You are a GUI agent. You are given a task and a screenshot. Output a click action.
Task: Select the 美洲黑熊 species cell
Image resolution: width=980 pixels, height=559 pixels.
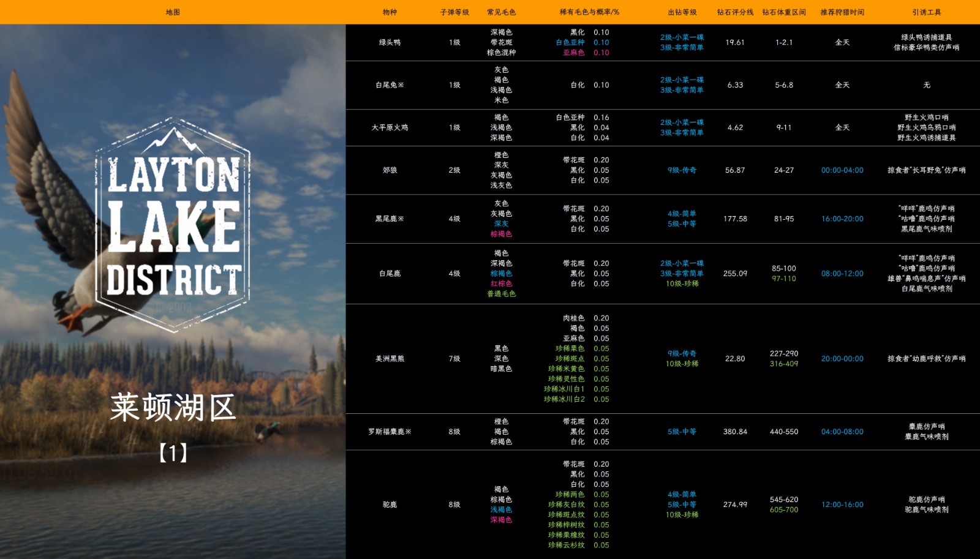click(390, 359)
